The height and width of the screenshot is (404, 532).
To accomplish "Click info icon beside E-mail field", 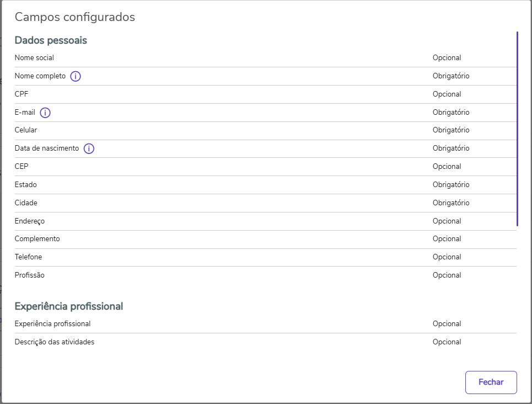I will (45, 113).
